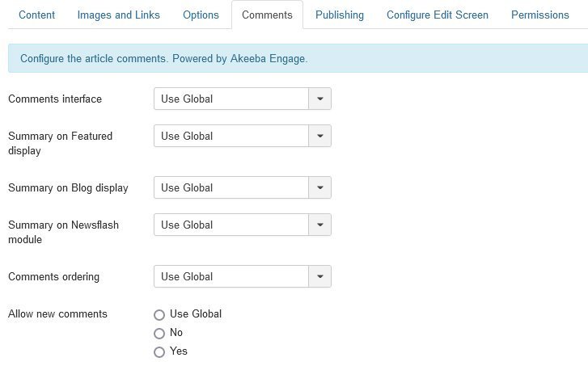Open Configure Edit Screen tab
The image size is (588, 370).
(438, 15)
